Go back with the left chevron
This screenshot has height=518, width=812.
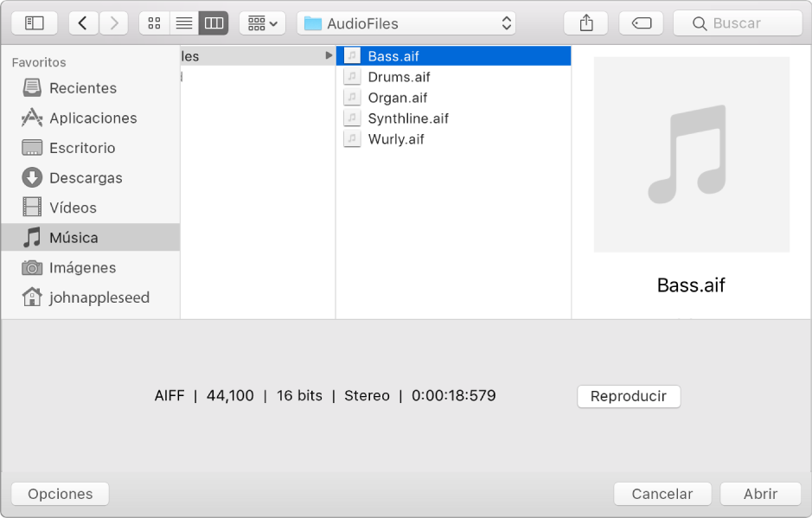[x=83, y=23]
